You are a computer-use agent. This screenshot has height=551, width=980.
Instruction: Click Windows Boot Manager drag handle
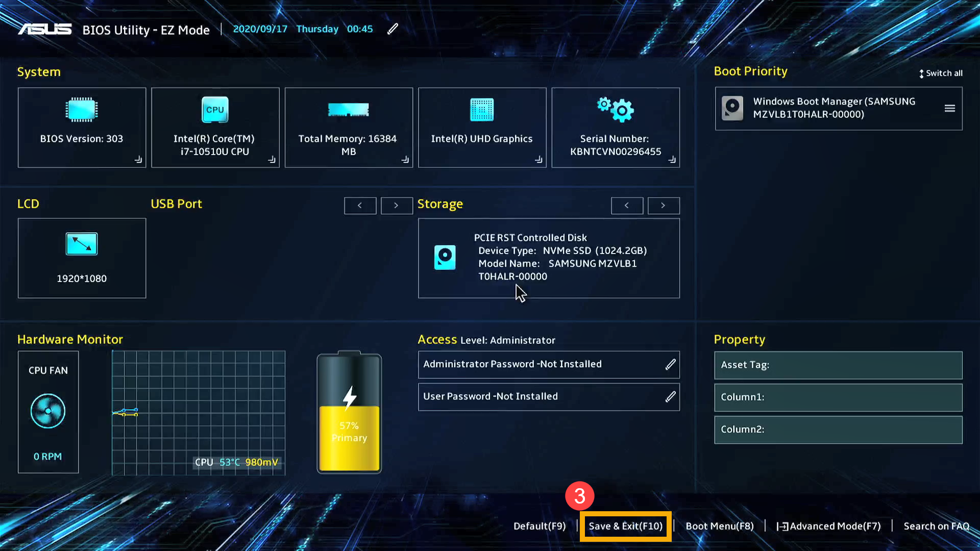(949, 108)
